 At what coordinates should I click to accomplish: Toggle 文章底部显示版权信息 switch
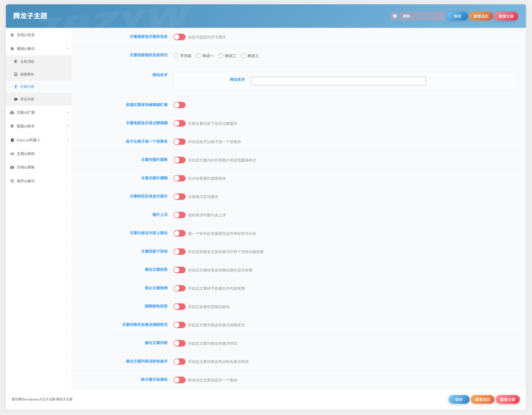pos(179,37)
